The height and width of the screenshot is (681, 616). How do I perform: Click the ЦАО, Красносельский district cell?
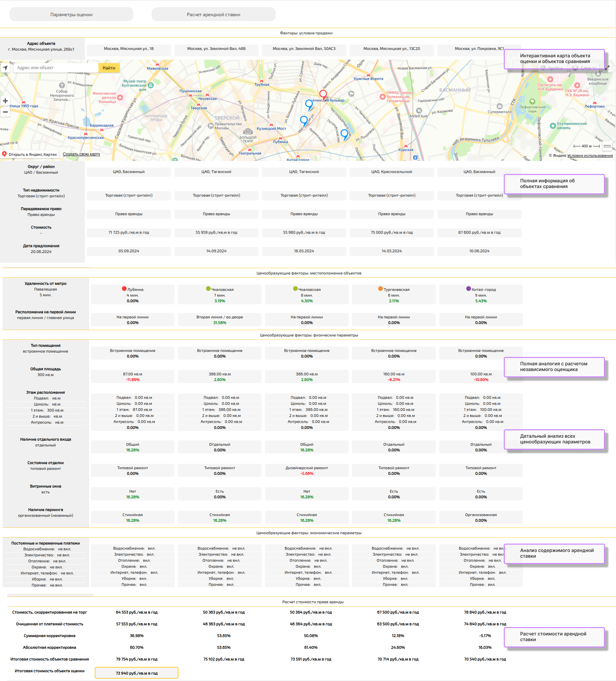392,172
